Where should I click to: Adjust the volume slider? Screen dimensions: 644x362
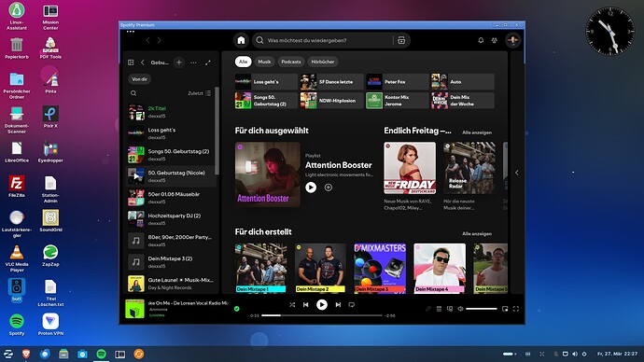(482, 309)
